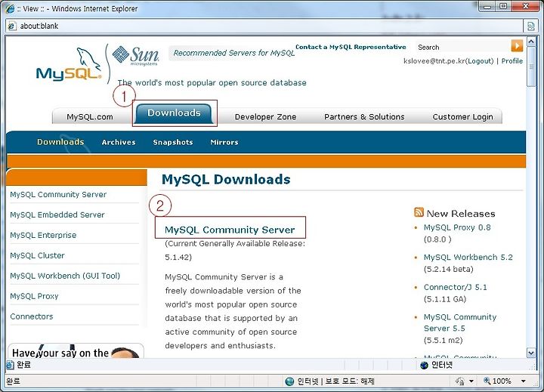Select Snapshots in the blue submenu

(x=173, y=142)
